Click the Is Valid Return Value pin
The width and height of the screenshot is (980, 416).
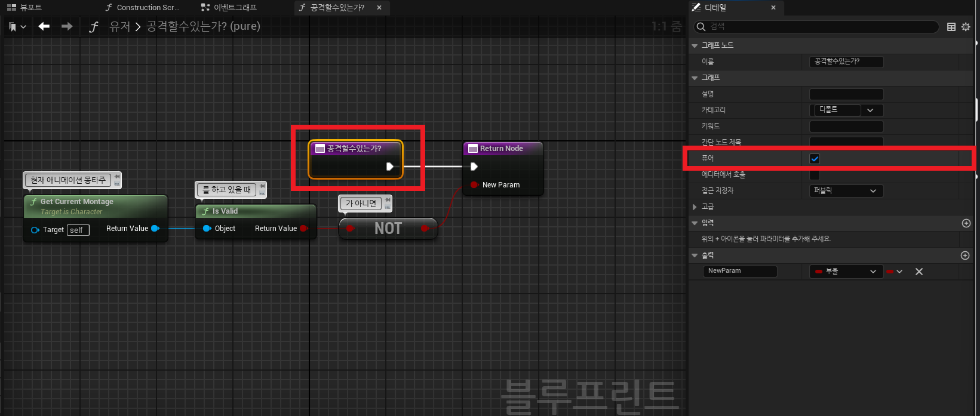click(x=304, y=229)
